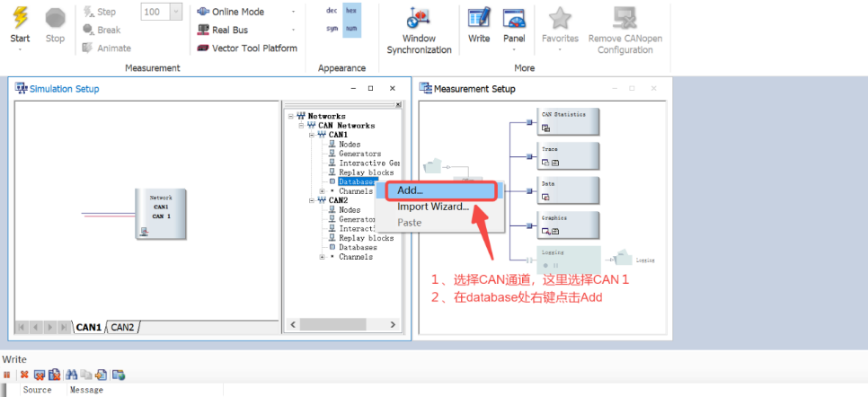Open the animation factor 100 dropdown

point(176,12)
